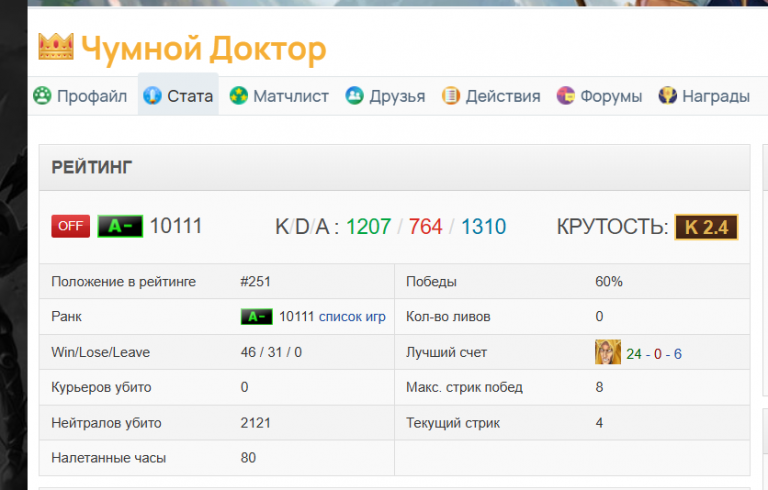The width and height of the screenshot is (768, 490).
Task: Open the Форумы tab
Action: (x=600, y=96)
